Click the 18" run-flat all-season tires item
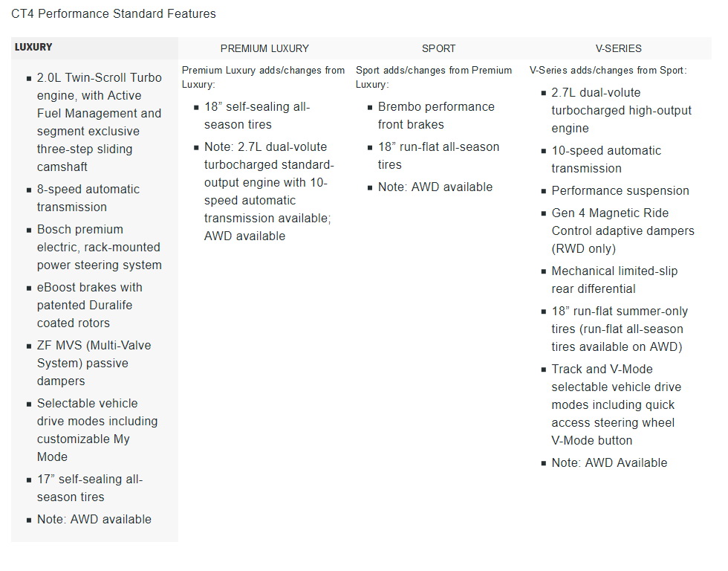The height and width of the screenshot is (571, 728). coord(438,155)
